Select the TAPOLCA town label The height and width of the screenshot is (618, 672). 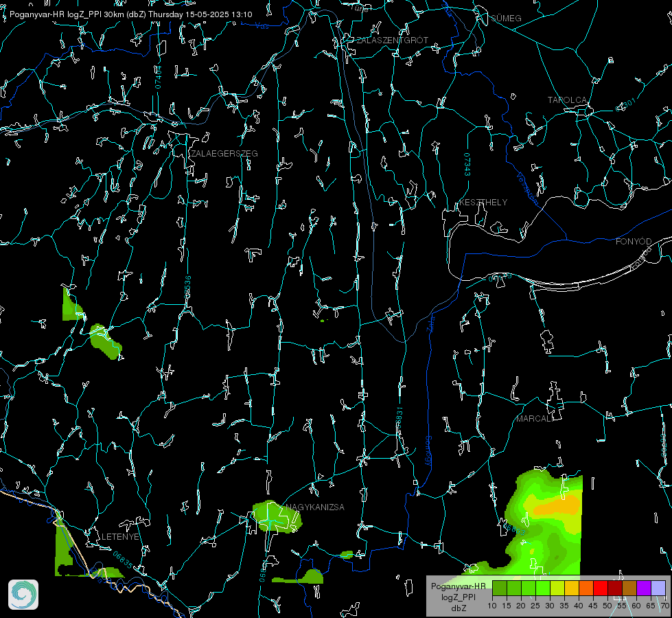tap(567, 100)
